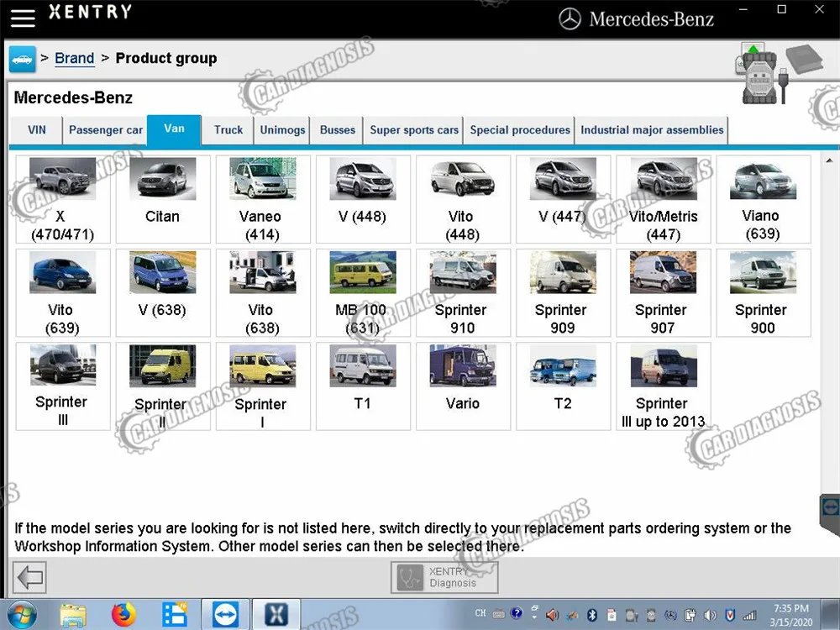The width and height of the screenshot is (840, 630).
Task: Open Industrial major assemblies tab
Action: [652, 130]
